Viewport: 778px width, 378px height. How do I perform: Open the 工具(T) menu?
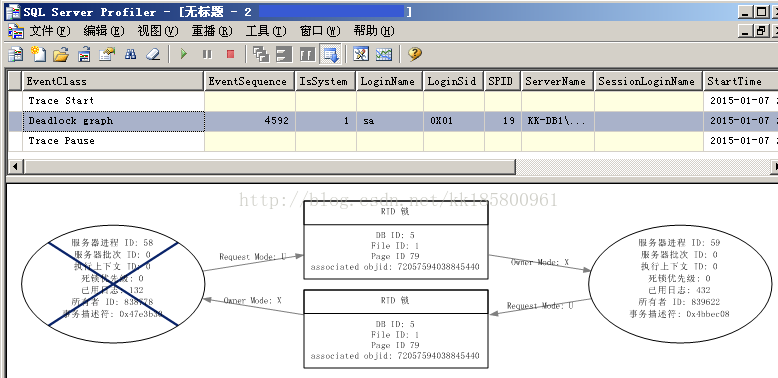266,32
